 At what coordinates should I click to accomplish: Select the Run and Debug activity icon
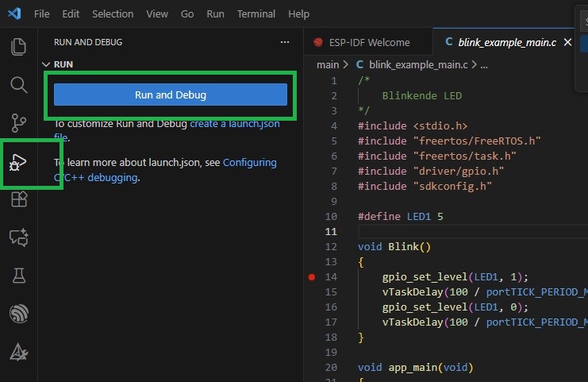18,163
